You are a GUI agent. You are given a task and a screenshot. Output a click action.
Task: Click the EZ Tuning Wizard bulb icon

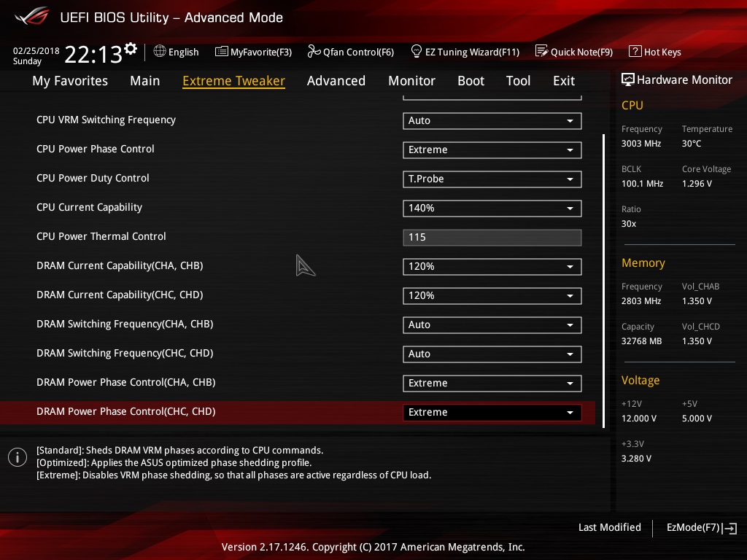(x=417, y=51)
